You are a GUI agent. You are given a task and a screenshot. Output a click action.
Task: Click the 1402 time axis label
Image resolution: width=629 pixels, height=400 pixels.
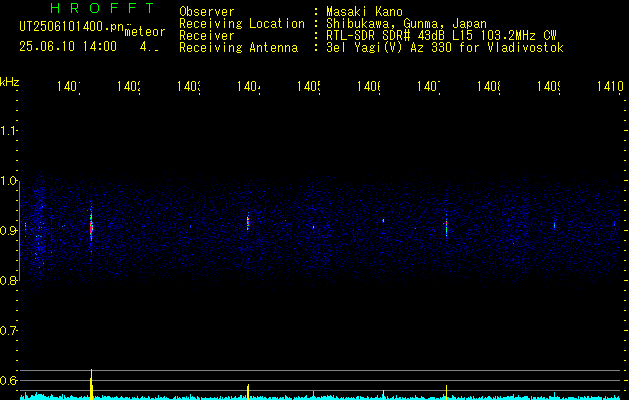point(129,87)
